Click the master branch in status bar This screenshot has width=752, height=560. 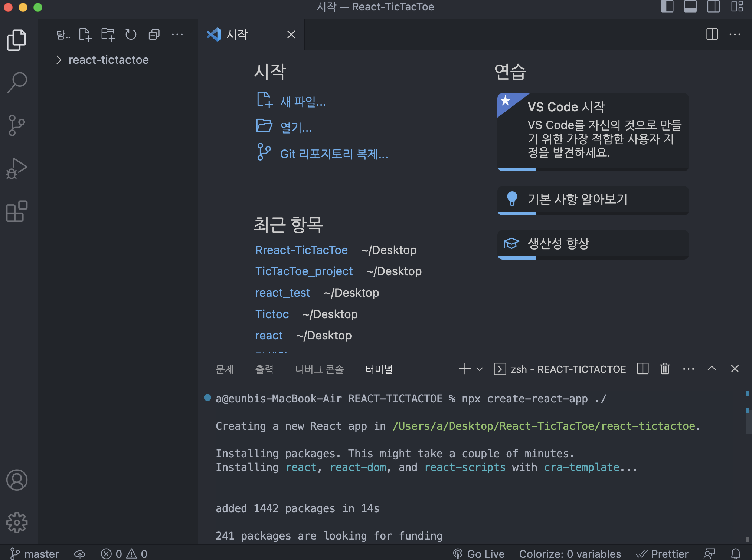pos(34,554)
